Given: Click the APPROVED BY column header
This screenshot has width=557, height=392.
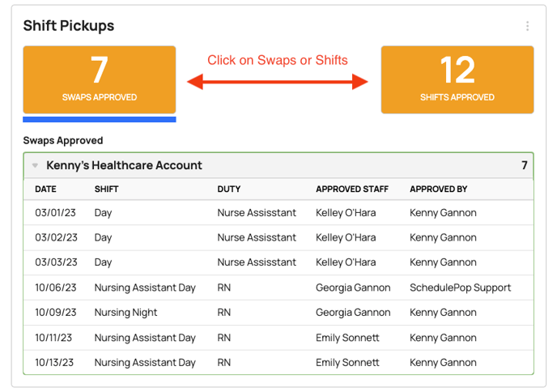Looking at the screenshot, I should point(438,189).
